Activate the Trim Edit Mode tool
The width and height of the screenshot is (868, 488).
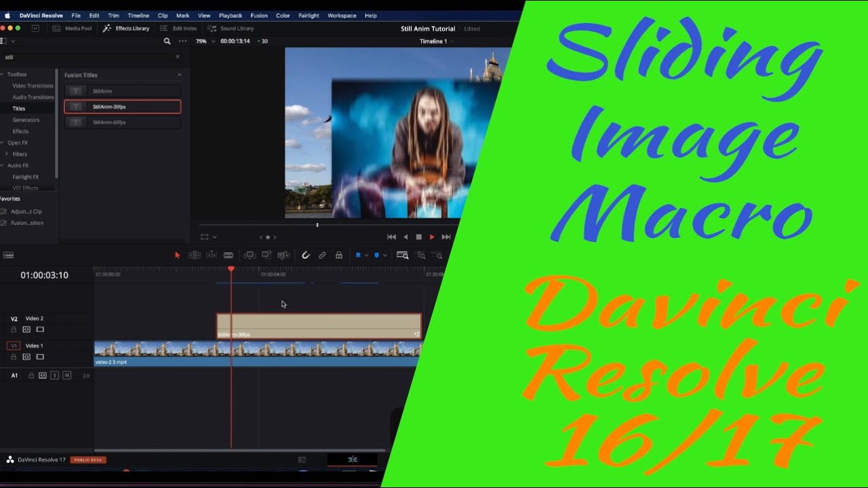(x=195, y=256)
